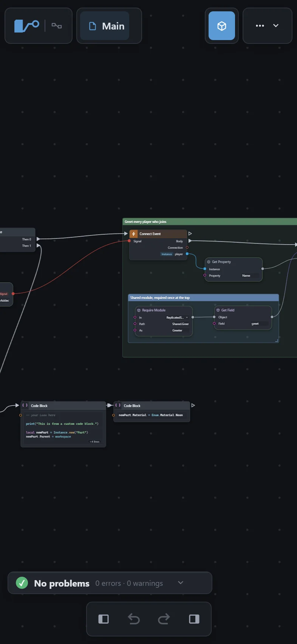Click the red Signal input port

pos(129,241)
